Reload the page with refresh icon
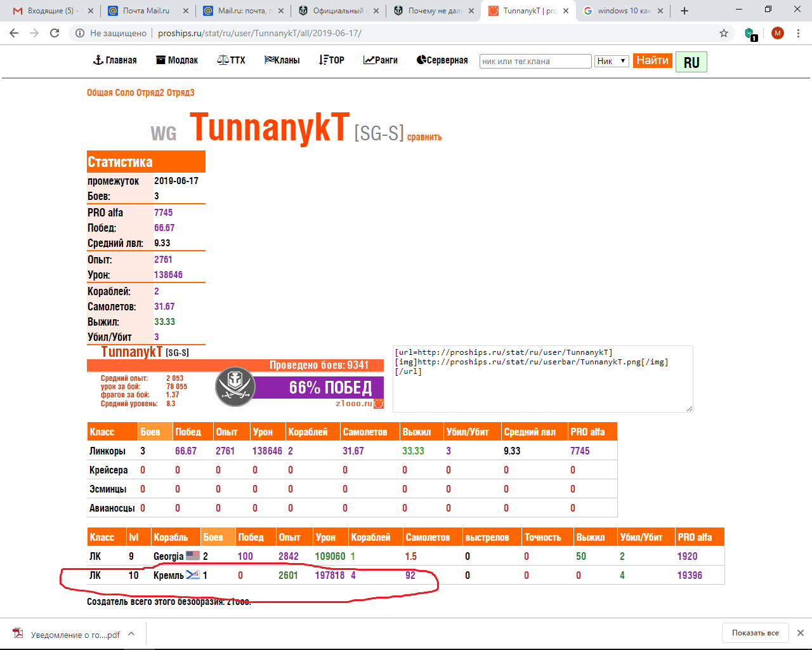The width and height of the screenshot is (812, 650). tap(55, 33)
